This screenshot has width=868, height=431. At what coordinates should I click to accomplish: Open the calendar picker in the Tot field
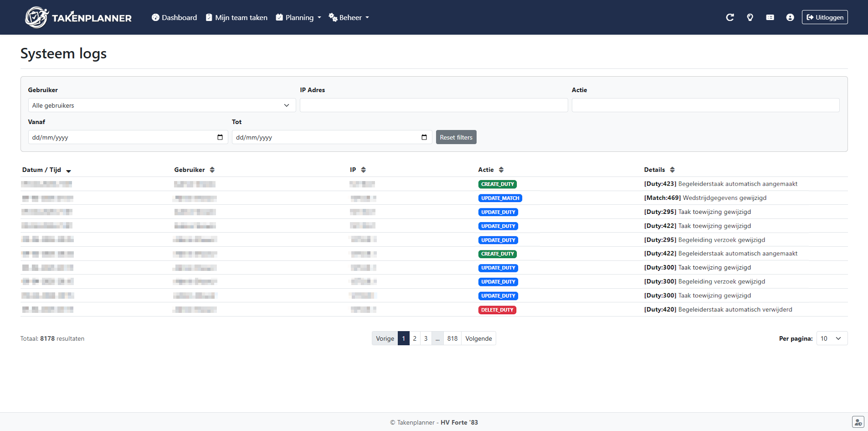click(424, 137)
